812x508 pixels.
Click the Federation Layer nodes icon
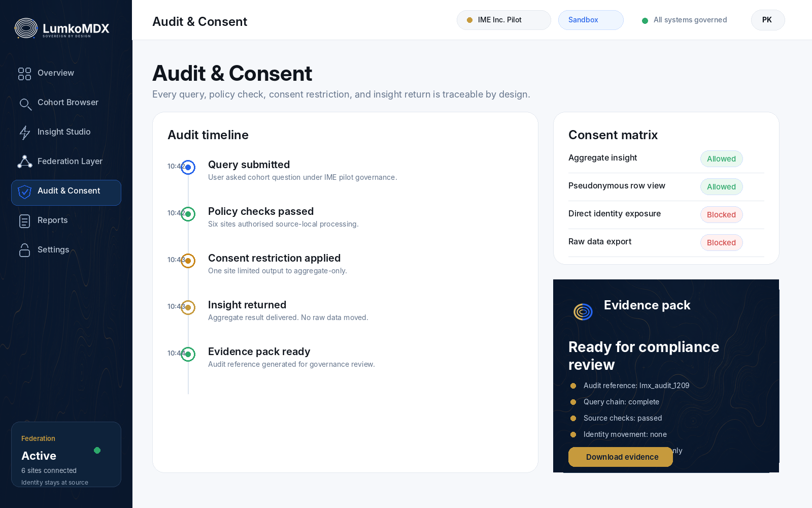point(24,162)
